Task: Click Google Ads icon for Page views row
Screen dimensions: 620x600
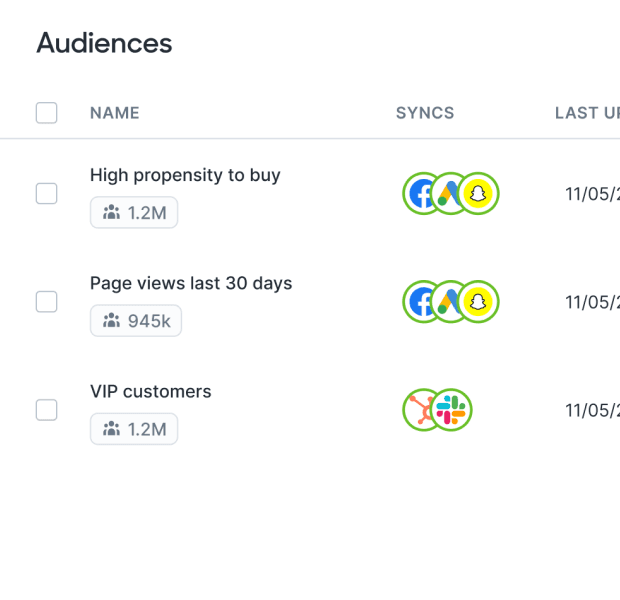Action: pyautogui.click(x=450, y=302)
